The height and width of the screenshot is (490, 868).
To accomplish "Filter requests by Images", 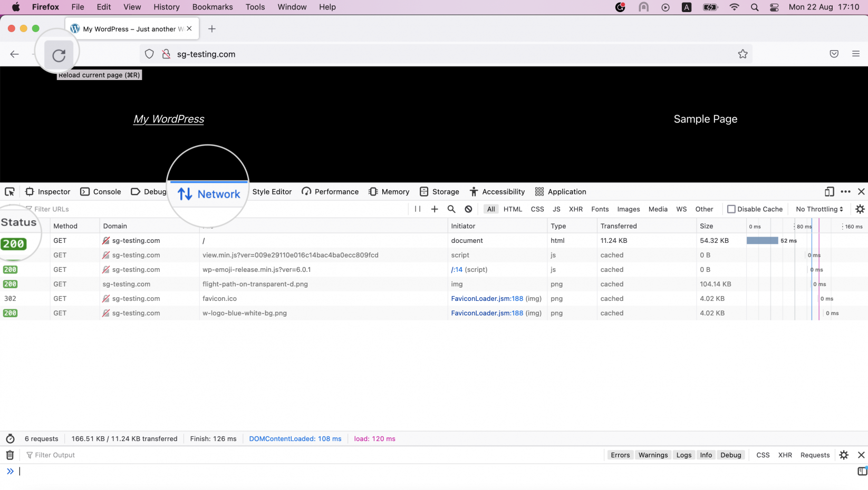I will click(x=629, y=209).
